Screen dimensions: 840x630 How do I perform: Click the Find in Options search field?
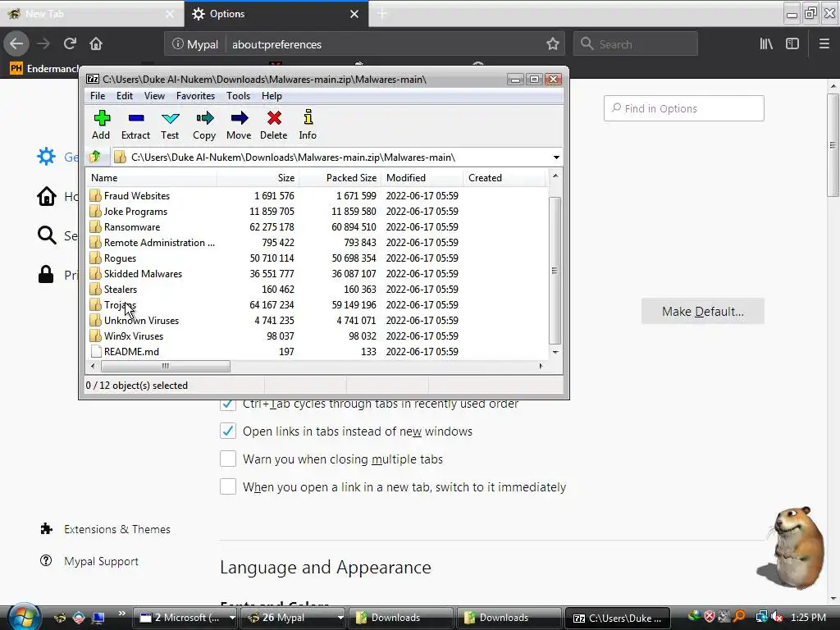(684, 108)
